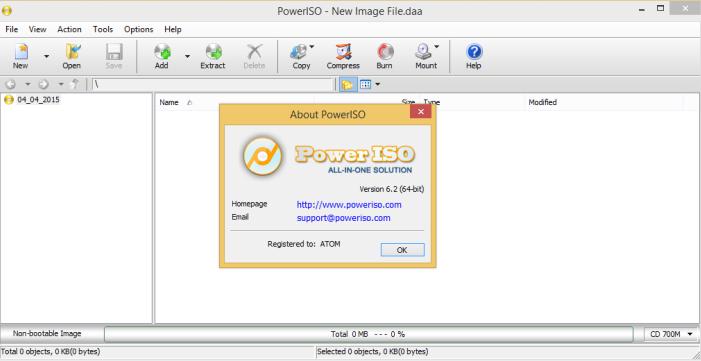The height and width of the screenshot is (361, 701).
Task: Click the New image toolbar icon
Action: (20, 56)
